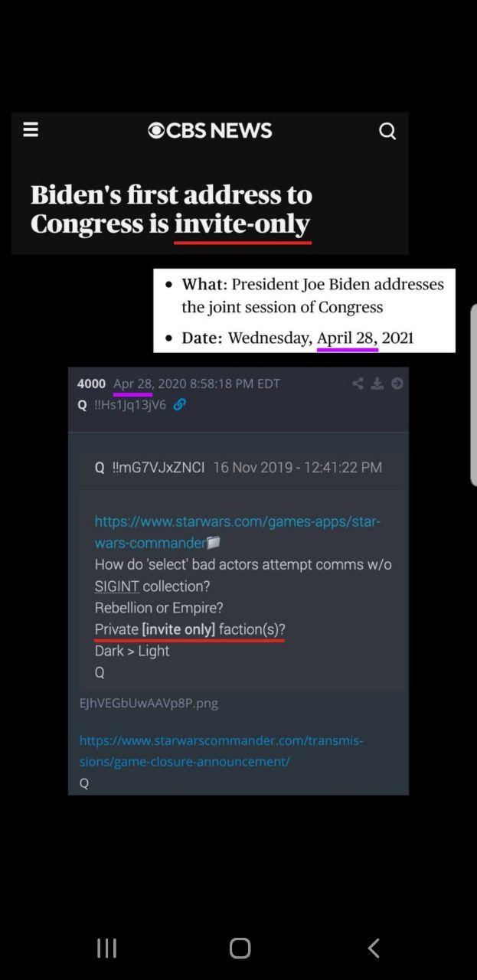Click the Apr 28, 2020 timestamp
Screen dimensions: 477x980
point(197,383)
